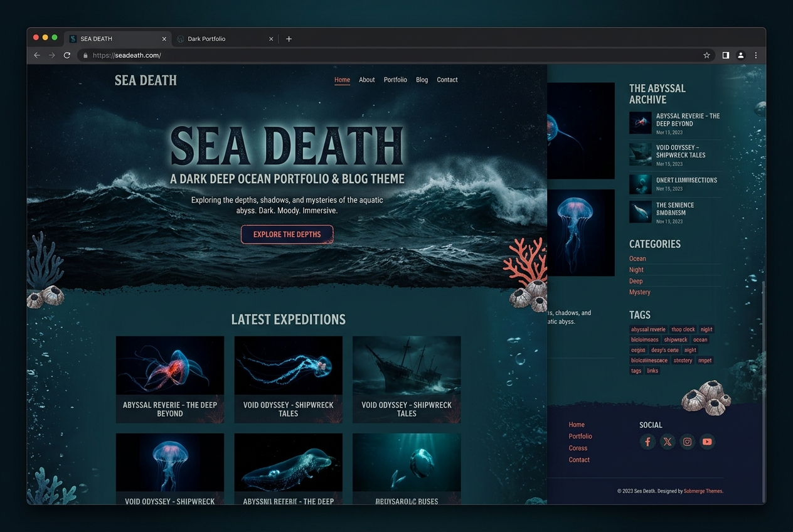Open the Submerge Themes credit link
Screen dimensions: 793x532
[x=703, y=491]
